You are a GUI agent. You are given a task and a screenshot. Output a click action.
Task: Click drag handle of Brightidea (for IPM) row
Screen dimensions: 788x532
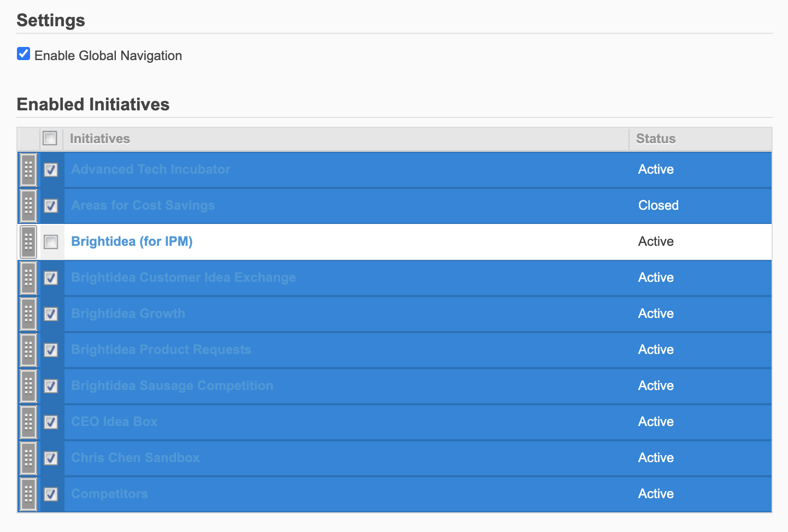point(28,242)
